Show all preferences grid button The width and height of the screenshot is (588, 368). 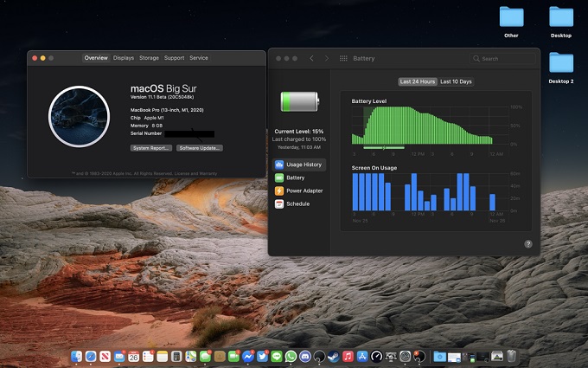[343, 58]
